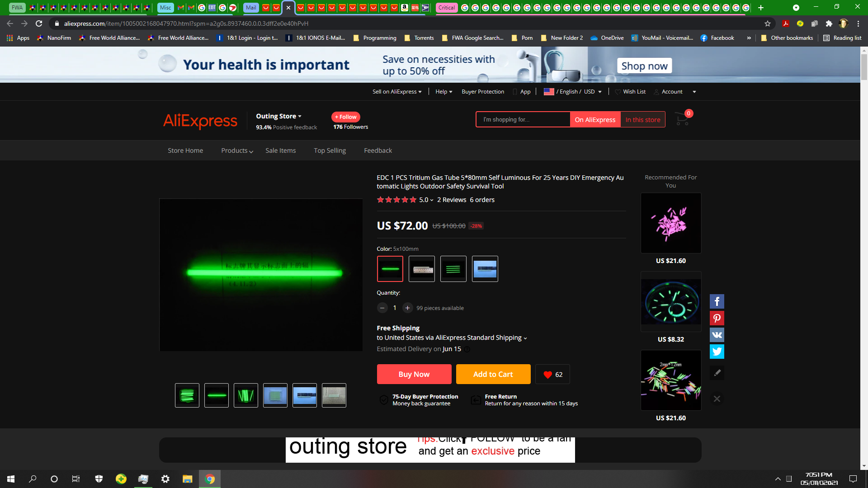Click the Add to Cart button
Screen dimensions: 868x488
(493, 374)
